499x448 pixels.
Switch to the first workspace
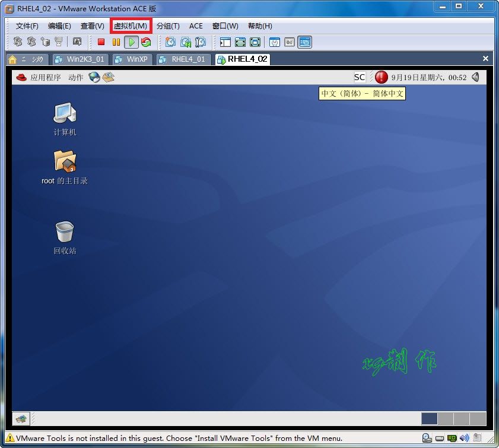pyautogui.click(x=430, y=419)
